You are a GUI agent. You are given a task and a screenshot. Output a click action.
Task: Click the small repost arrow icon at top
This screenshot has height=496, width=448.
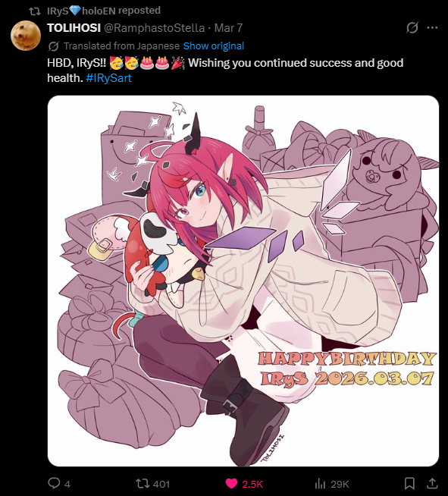coord(34,11)
